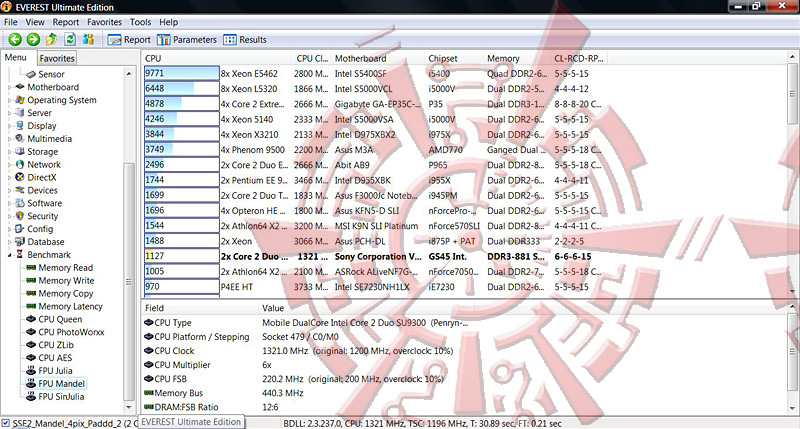Expand the Database tree node
This screenshot has height=429, width=800.
10,242
